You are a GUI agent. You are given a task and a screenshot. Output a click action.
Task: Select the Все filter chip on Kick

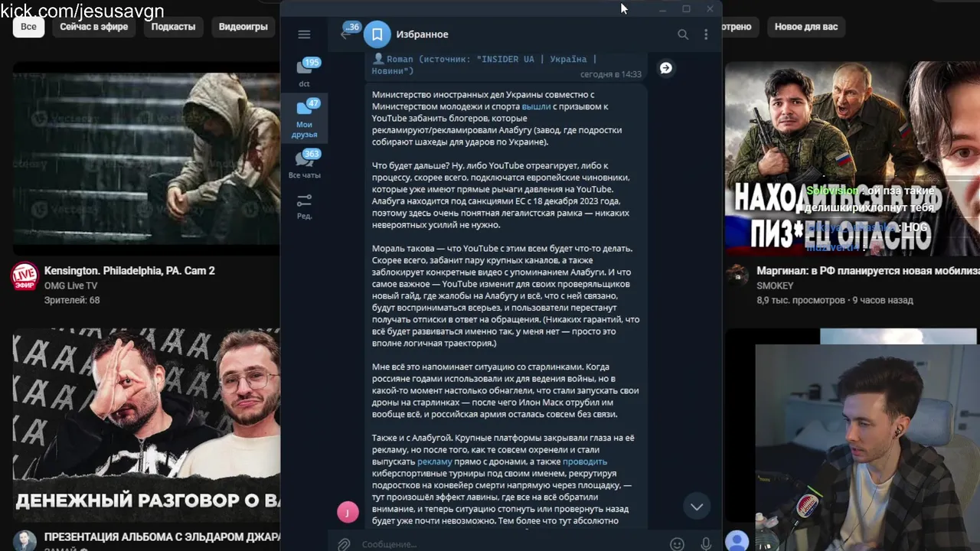[x=28, y=27]
